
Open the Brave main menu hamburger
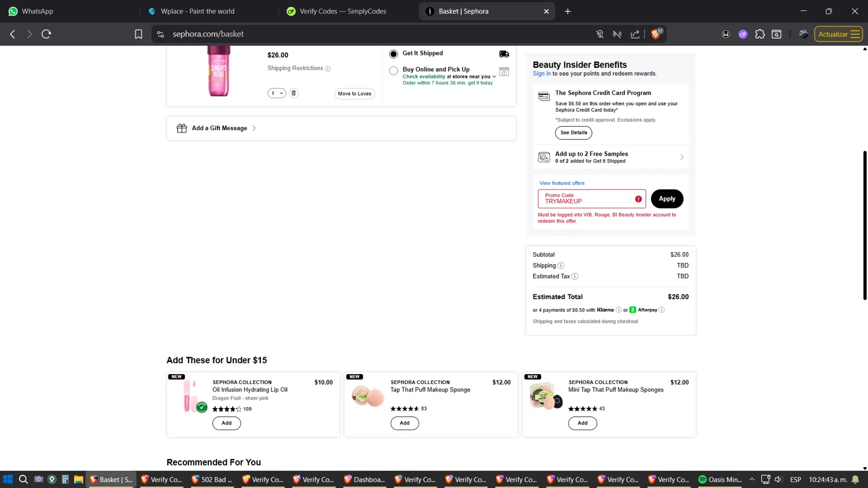pos(855,34)
